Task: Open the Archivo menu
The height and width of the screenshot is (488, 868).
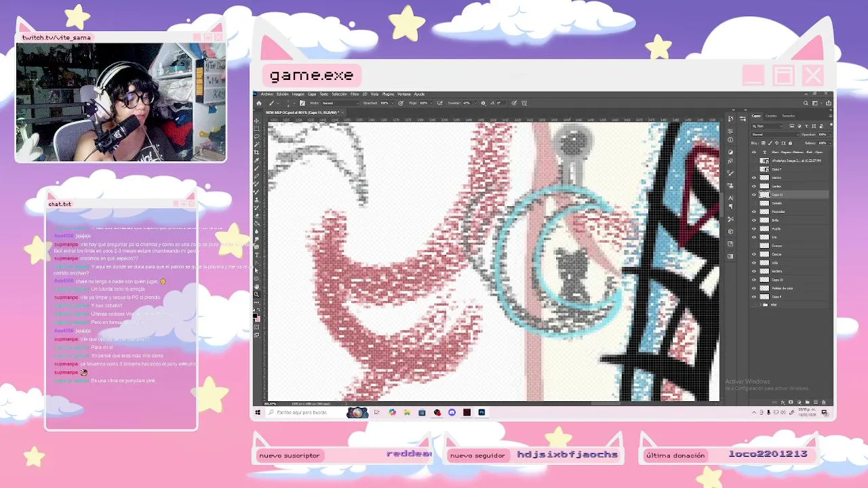Action: click(x=267, y=94)
